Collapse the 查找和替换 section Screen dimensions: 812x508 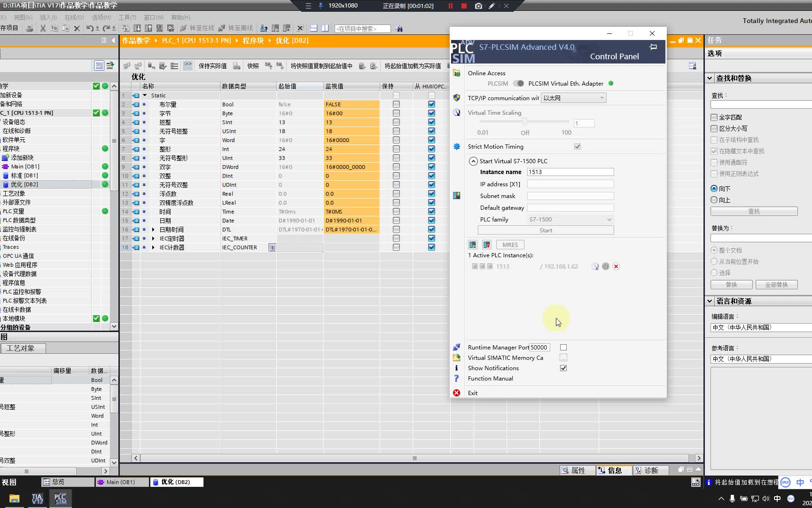[710, 78]
